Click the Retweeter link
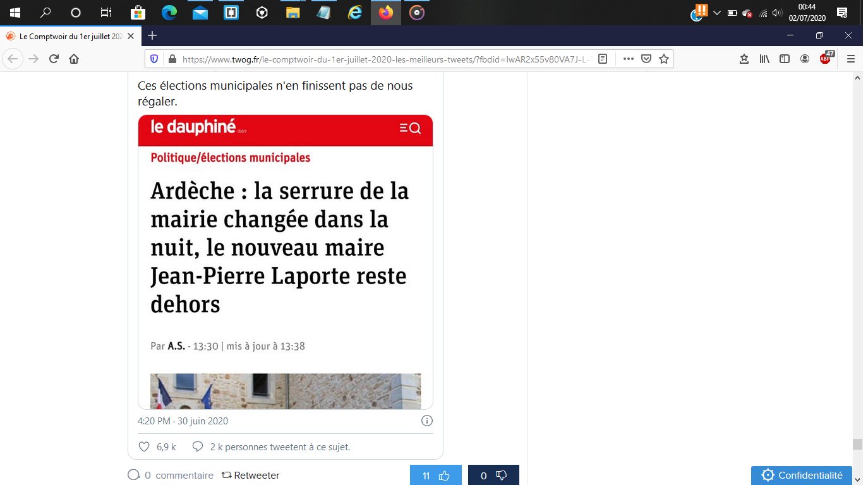This screenshot has width=868, height=485. (x=251, y=476)
